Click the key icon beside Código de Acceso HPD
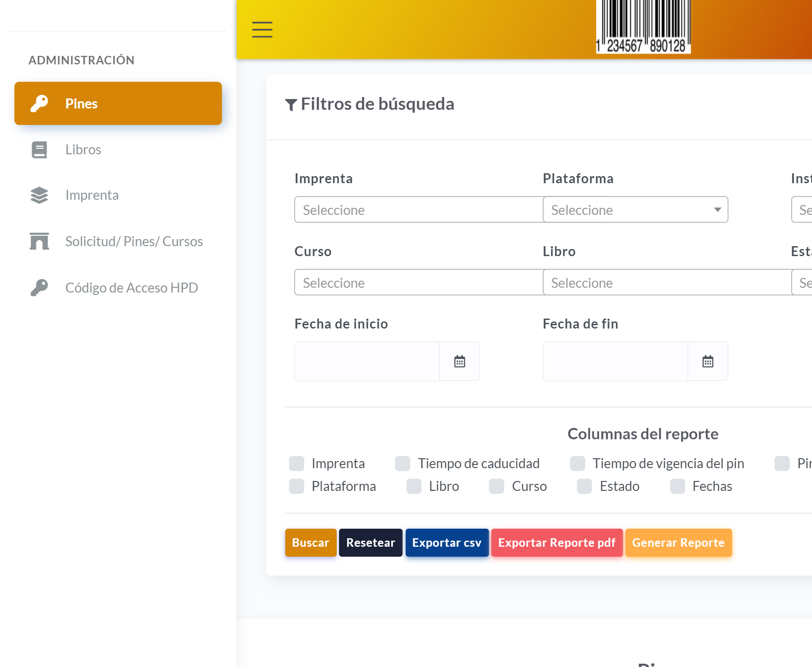Image resolution: width=812 pixels, height=667 pixels. click(39, 287)
